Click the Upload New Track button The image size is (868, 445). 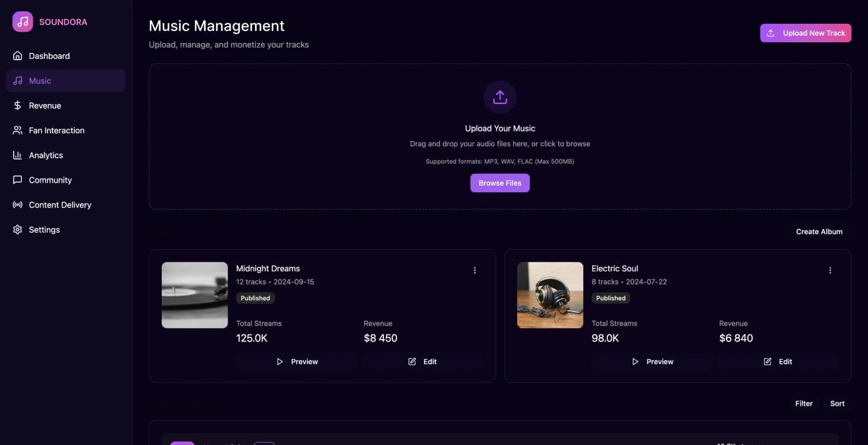click(x=806, y=33)
